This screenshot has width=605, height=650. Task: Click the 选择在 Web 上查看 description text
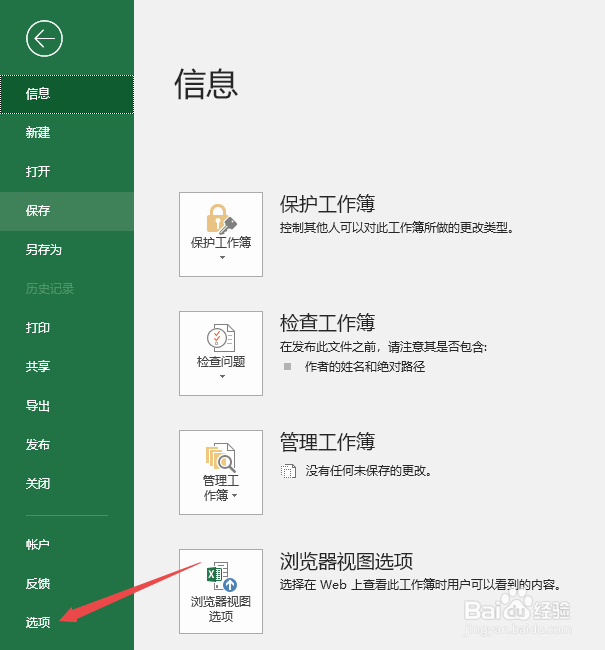420,585
